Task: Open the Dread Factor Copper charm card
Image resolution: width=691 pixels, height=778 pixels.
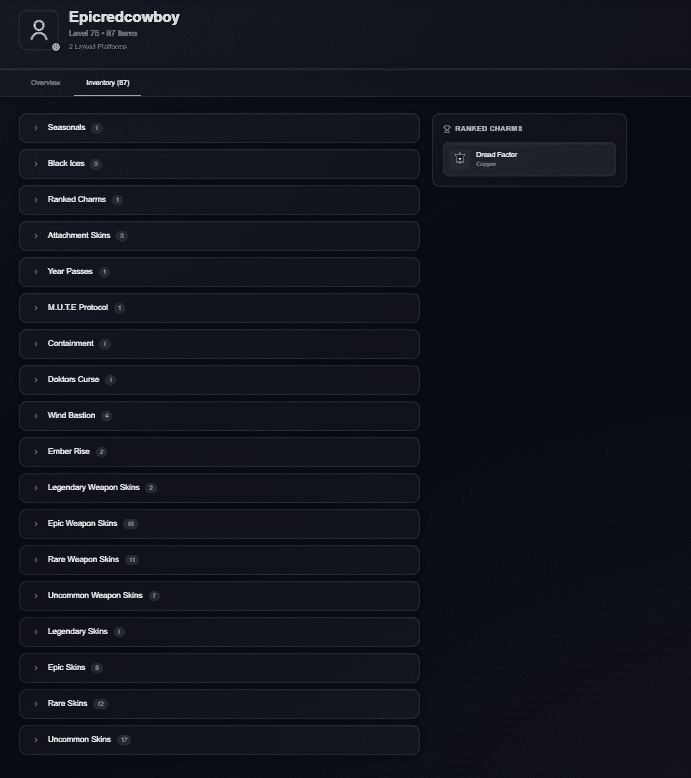Action: (x=529, y=159)
